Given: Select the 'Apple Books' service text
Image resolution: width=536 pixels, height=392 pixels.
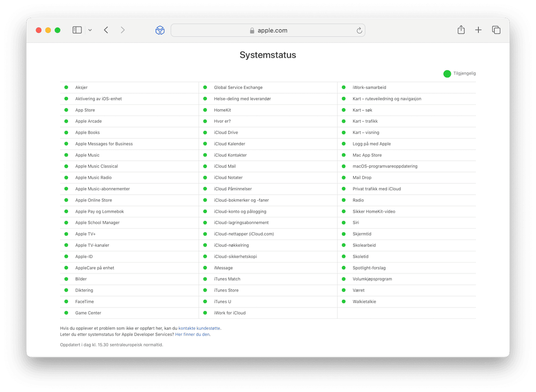Looking at the screenshot, I should [88, 132].
